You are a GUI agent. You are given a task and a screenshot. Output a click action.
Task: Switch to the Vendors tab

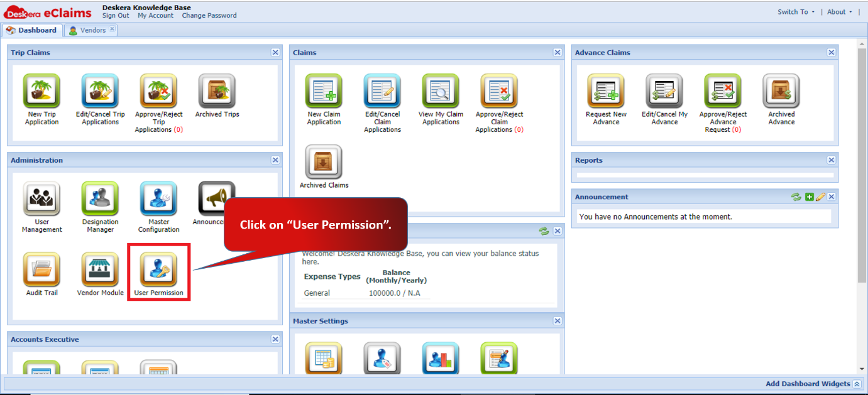91,30
